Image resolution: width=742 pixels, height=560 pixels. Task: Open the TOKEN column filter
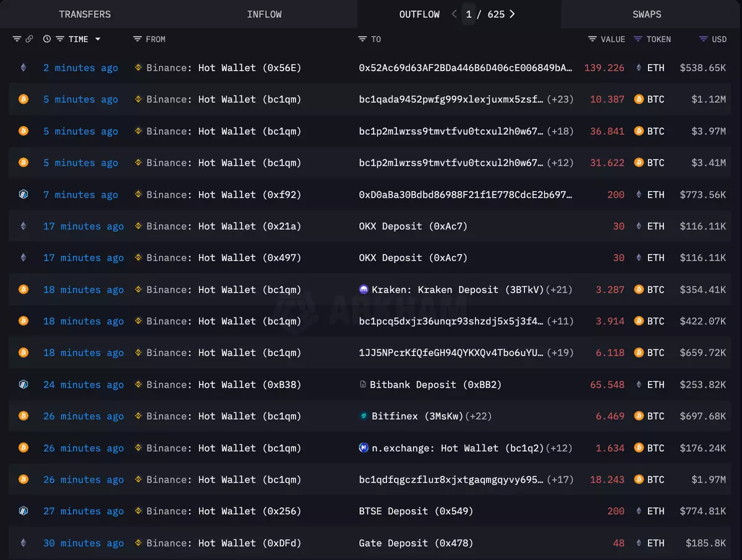(x=638, y=39)
